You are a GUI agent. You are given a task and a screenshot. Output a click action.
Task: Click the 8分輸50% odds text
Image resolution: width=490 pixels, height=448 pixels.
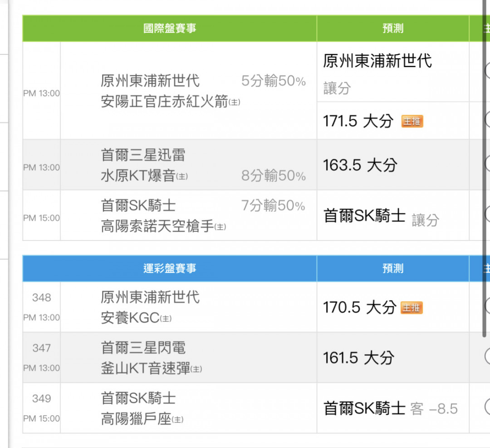click(274, 176)
